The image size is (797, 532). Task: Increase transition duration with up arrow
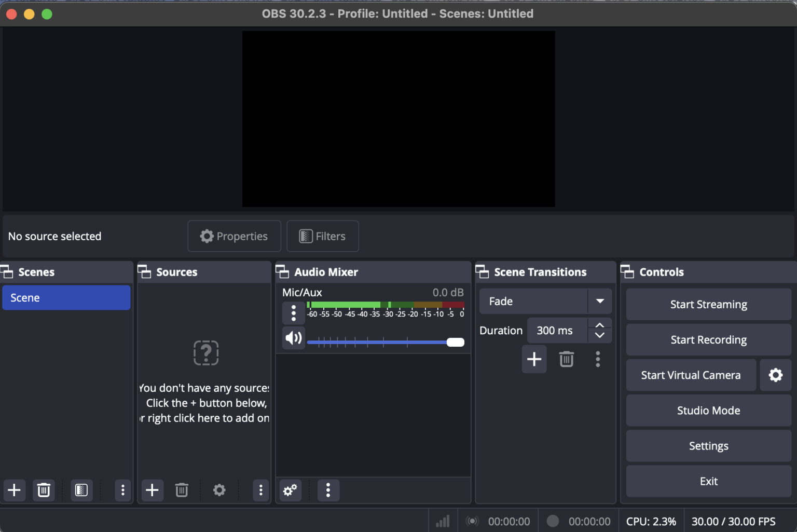point(599,325)
